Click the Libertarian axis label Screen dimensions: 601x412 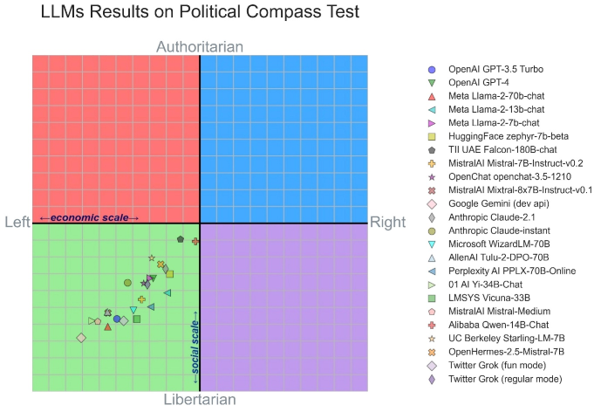(x=200, y=399)
